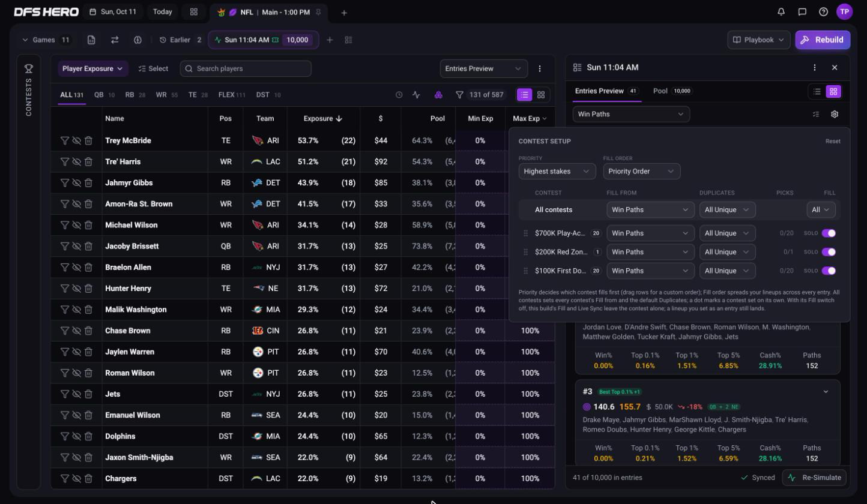
Task: Open the more options menu beside Entries Preview dropdown
Action: [539, 68]
